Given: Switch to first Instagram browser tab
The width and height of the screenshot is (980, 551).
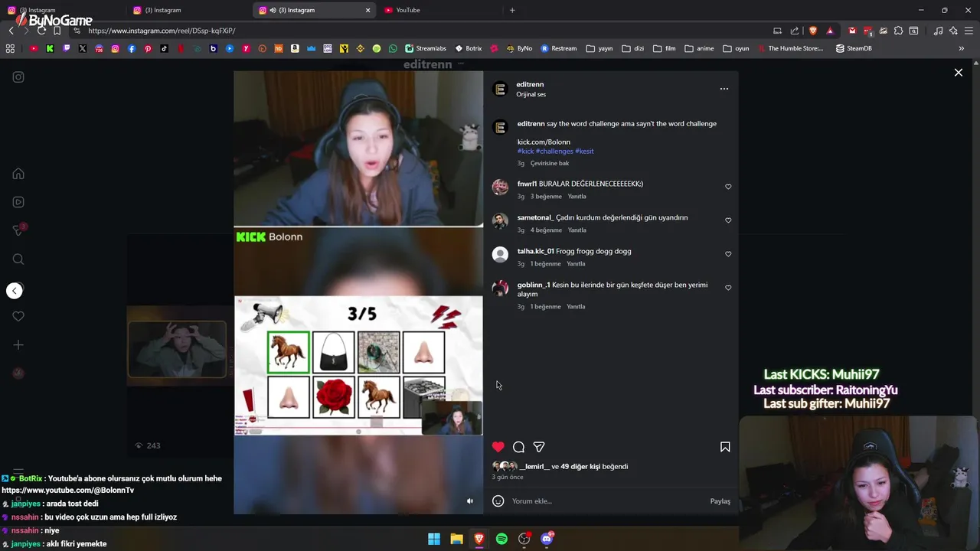Looking at the screenshot, I should click(61, 10).
